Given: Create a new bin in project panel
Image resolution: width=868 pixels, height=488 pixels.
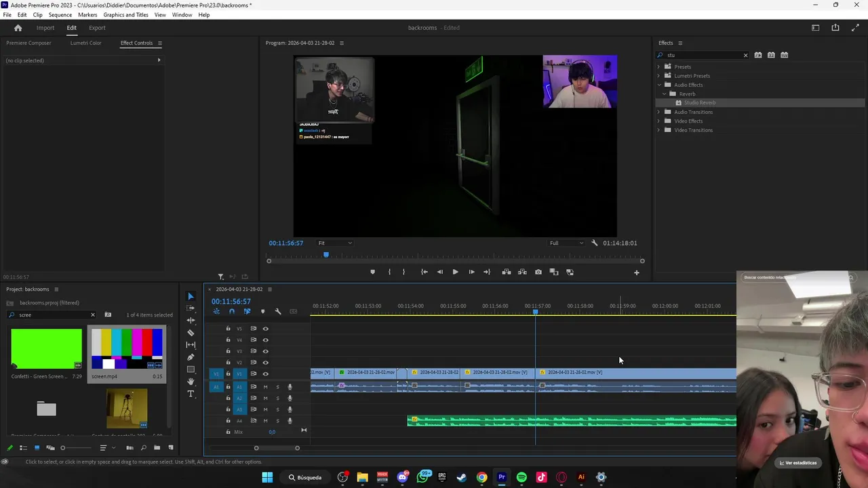Looking at the screenshot, I should tap(157, 447).
